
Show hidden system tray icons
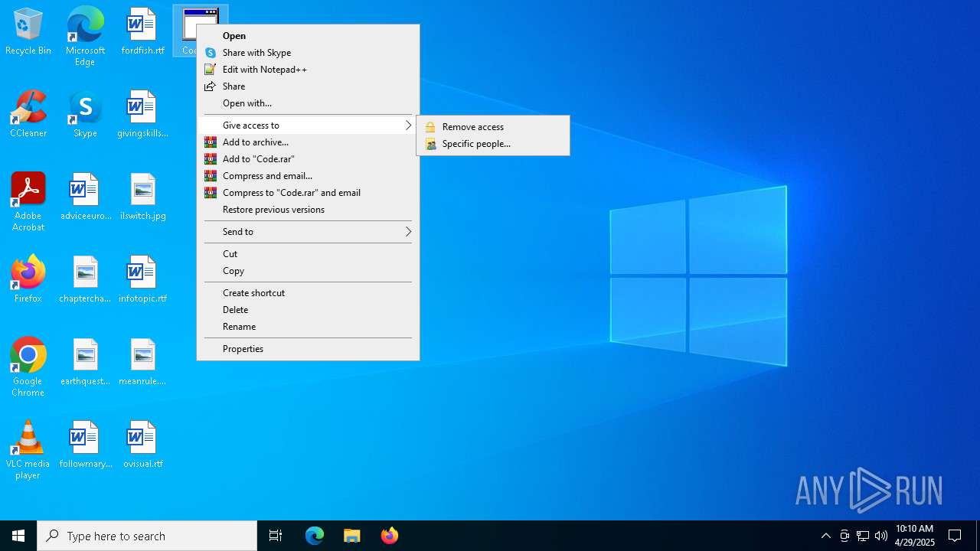(825, 536)
